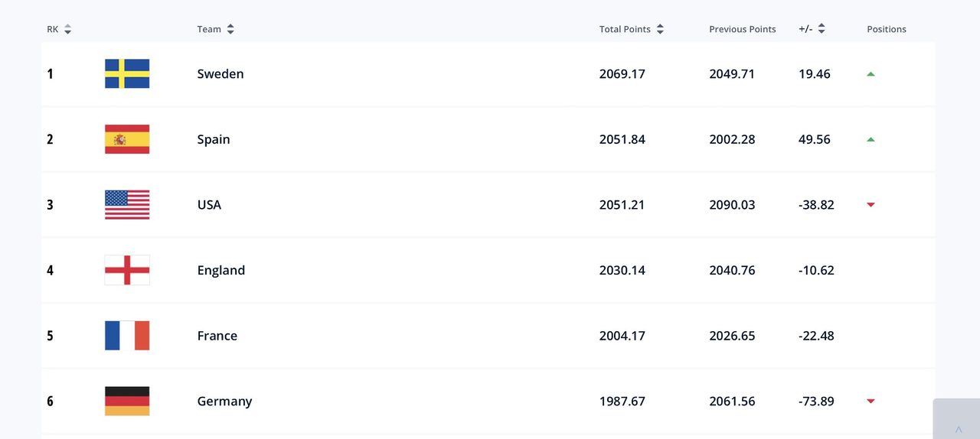The width and height of the screenshot is (980, 439).
Task: Open the England team page
Action: (221, 270)
